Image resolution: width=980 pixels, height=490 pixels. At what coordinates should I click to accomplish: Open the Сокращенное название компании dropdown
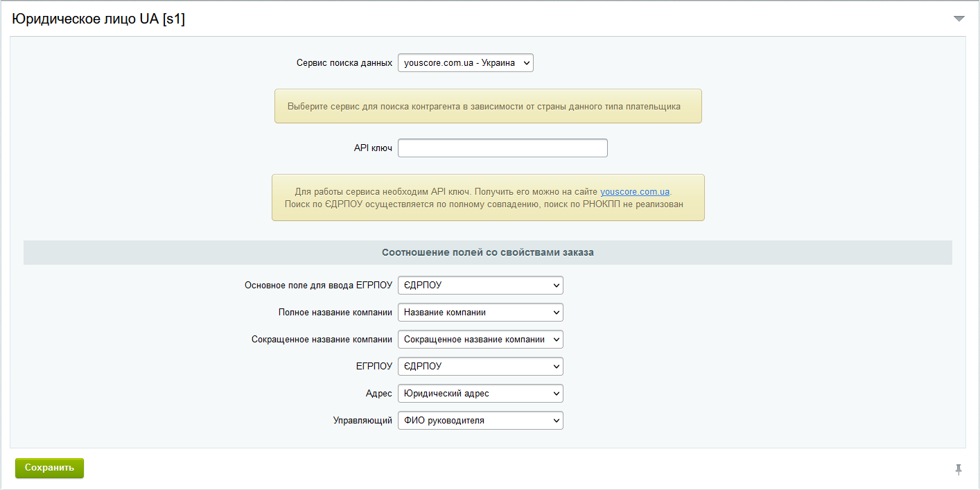tap(480, 340)
